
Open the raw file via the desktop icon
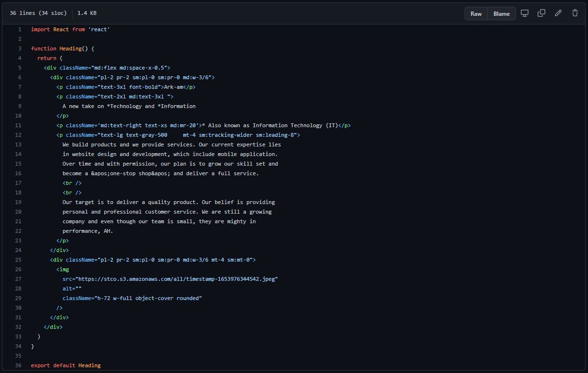click(x=524, y=13)
